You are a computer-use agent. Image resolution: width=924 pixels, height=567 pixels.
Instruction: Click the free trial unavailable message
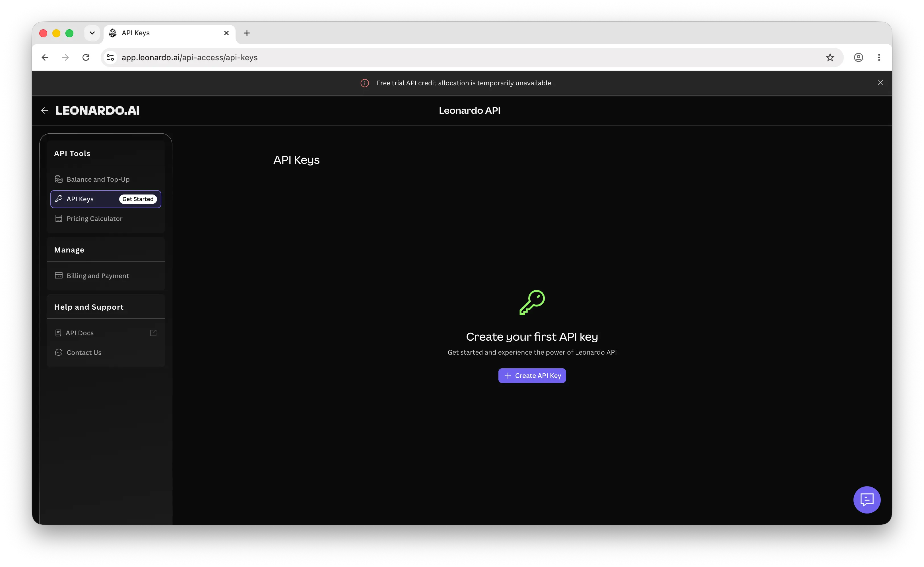(x=465, y=83)
